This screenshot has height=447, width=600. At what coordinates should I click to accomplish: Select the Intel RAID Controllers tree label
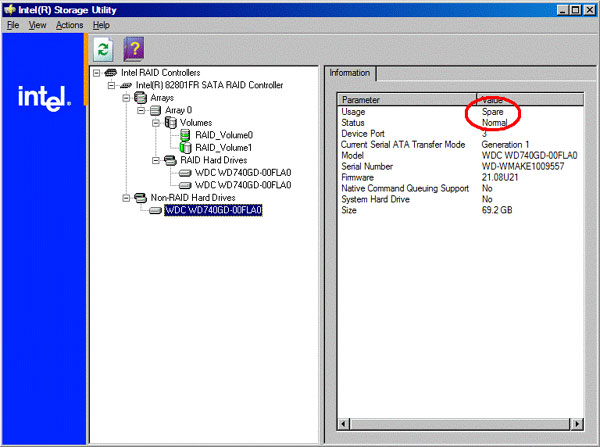(x=161, y=73)
